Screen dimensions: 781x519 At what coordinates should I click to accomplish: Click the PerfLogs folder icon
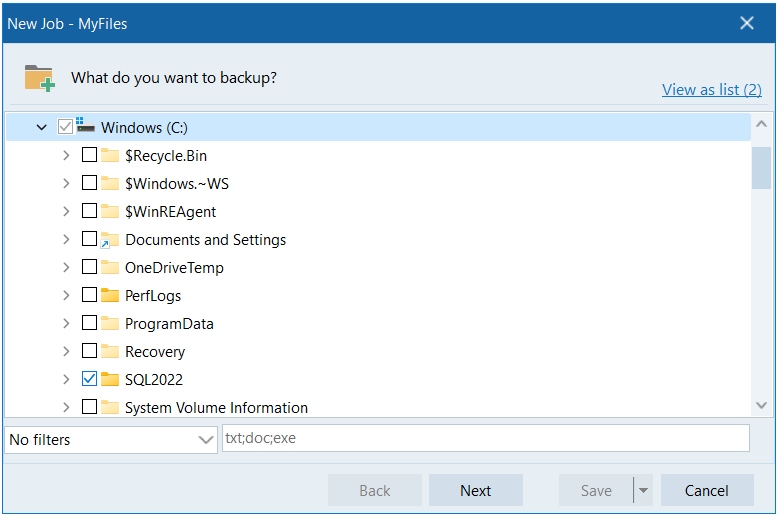pos(110,295)
